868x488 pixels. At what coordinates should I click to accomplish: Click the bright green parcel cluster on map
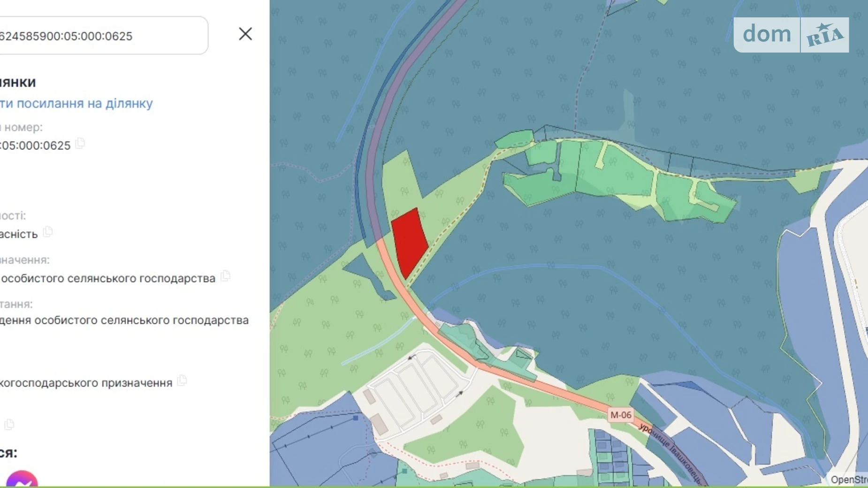point(610,174)
